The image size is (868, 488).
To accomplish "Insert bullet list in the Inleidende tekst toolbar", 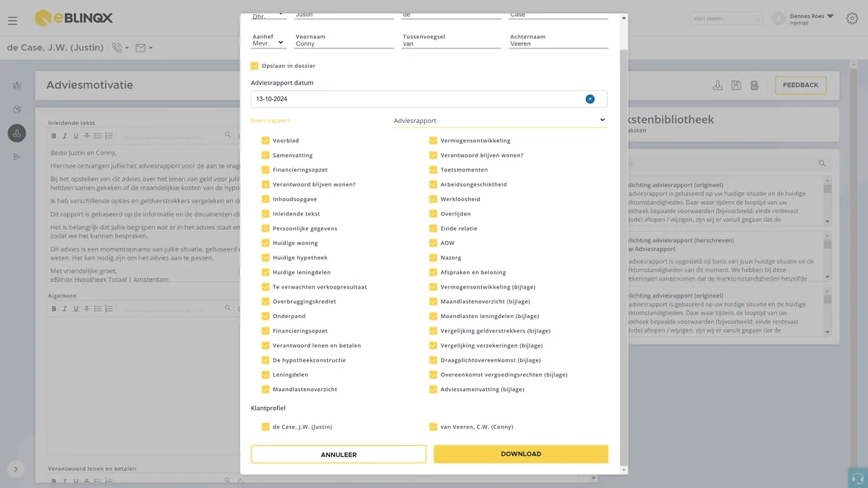I will (x=98, y=136).
